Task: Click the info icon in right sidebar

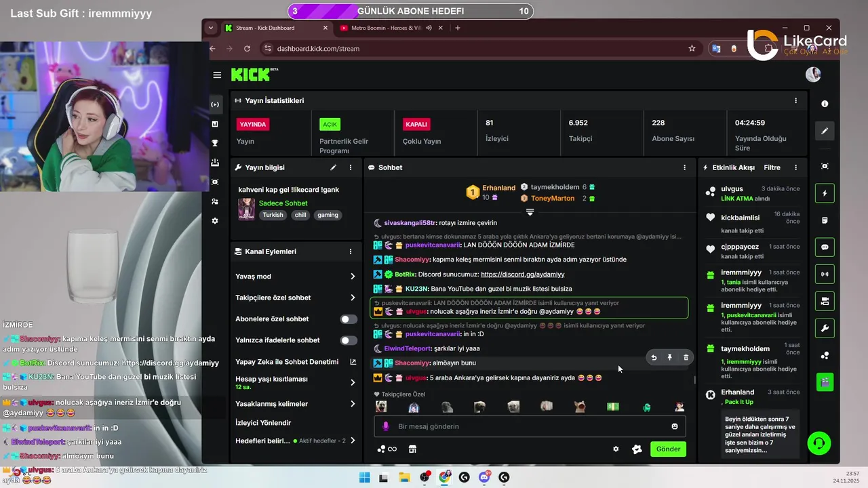Action: tap(825, 104)
